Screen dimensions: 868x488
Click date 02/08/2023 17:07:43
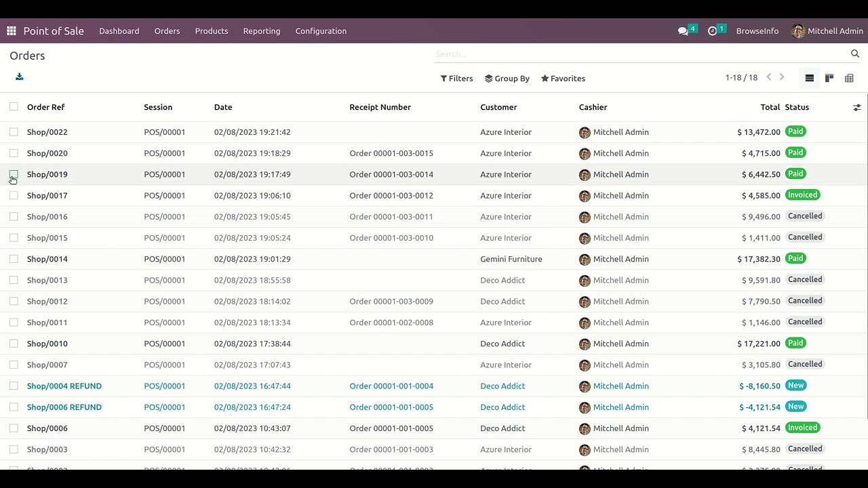pyautogui.click(x=252, y=365)
